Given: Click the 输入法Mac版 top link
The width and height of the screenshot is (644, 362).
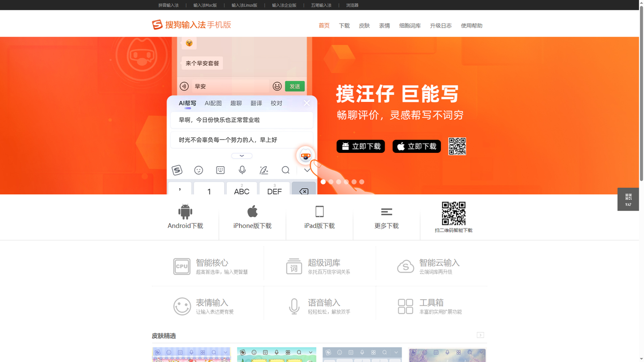Looking at the screenshot, I should pos(205,5).
